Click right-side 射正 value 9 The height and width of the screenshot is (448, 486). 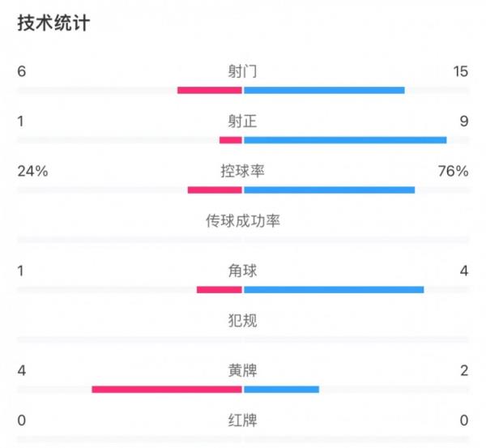click(463, 122)
